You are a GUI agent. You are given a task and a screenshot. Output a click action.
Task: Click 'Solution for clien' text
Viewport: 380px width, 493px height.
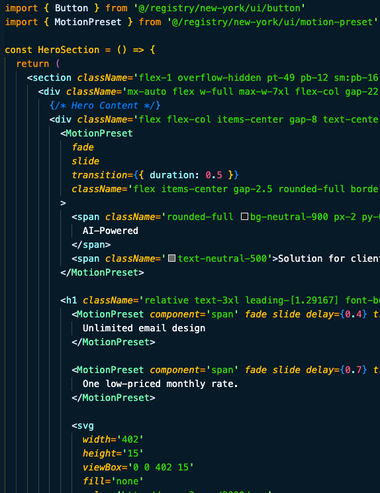pyautogui.click(x=329, y=258)
